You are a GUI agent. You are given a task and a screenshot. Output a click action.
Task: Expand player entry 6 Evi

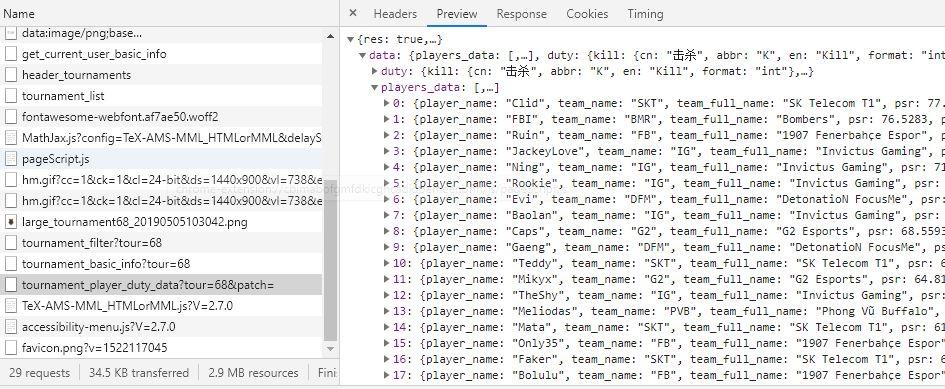(x=386, y=200)
